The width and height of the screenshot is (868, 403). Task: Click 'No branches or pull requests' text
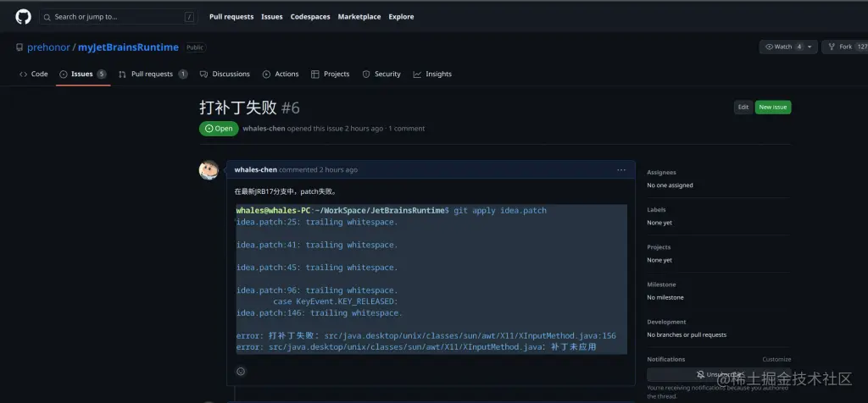click(687, 334)
